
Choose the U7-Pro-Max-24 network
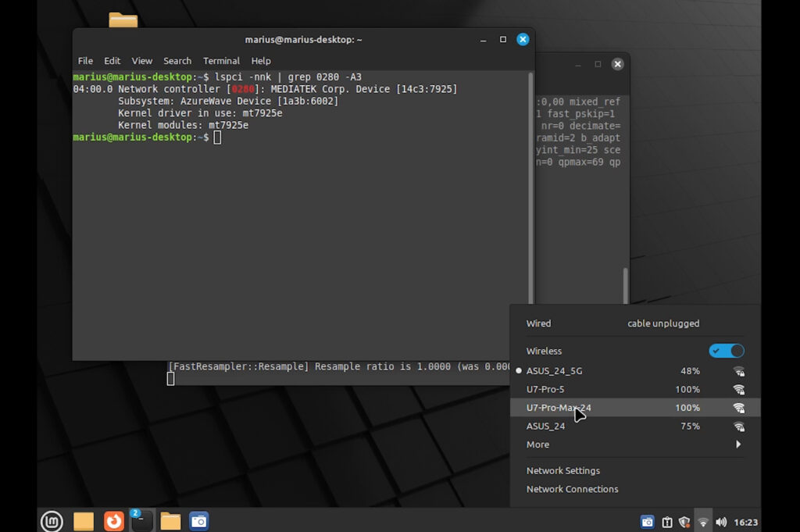[559, 408]
